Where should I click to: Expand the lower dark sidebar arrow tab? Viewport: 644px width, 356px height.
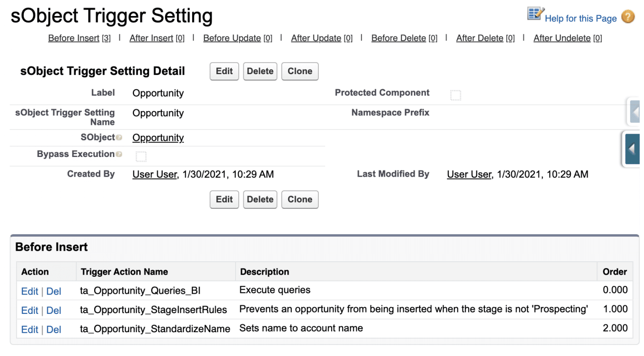click(x=632, y=149)
